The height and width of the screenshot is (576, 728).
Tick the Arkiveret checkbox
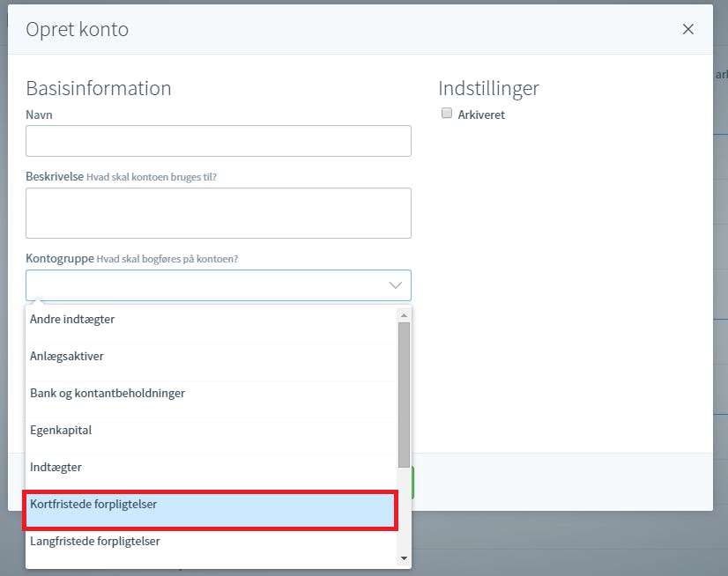point(447,114)
